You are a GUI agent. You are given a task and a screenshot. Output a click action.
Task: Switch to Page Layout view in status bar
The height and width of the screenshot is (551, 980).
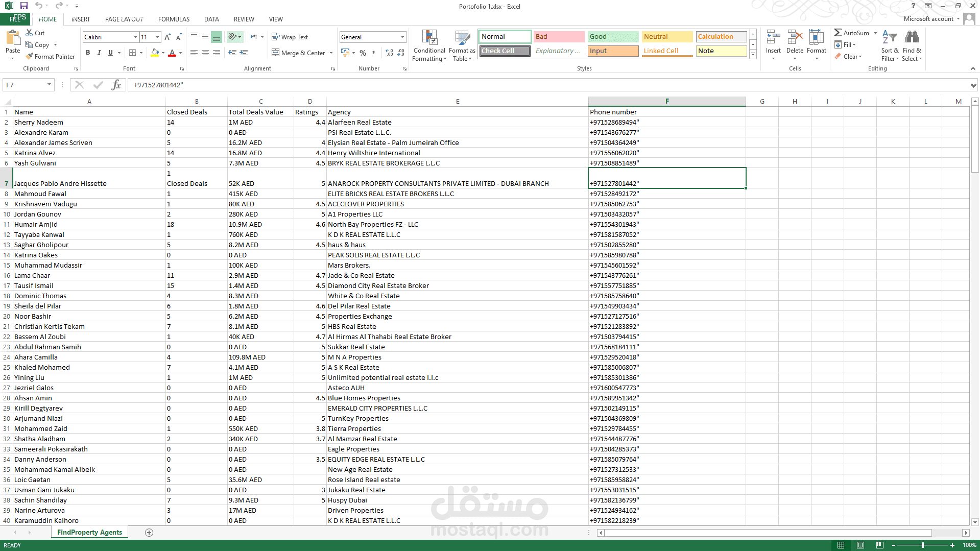(x=860, y=545)
